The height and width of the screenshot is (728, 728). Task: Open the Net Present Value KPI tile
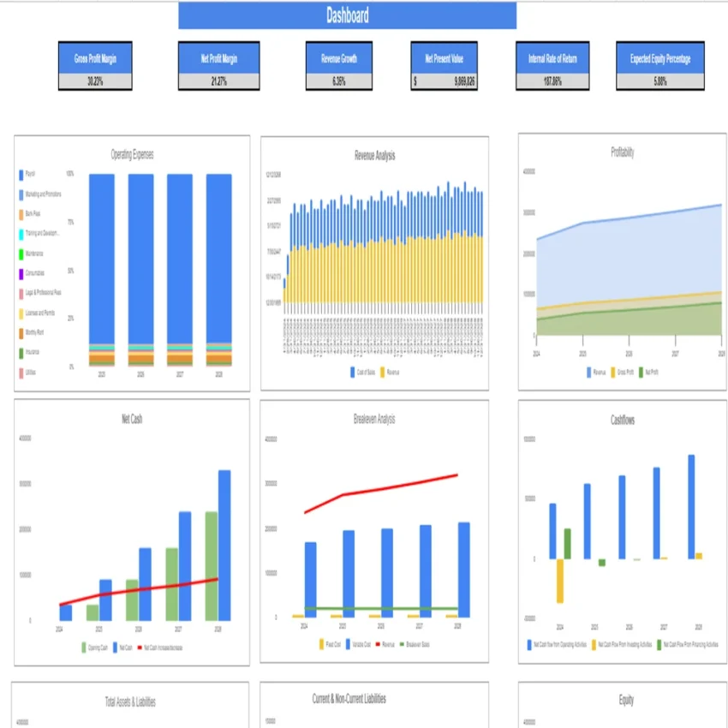click(x=443, y=58)
